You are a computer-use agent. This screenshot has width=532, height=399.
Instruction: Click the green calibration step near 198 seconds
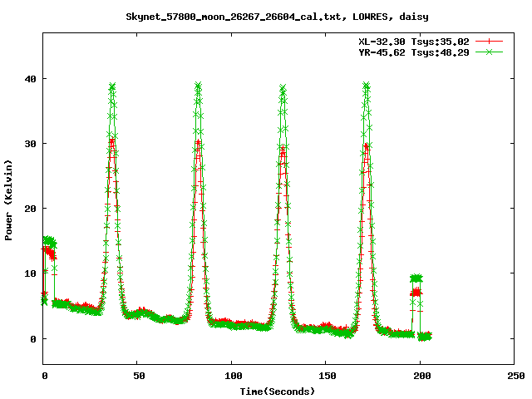[x=416, y=278]
